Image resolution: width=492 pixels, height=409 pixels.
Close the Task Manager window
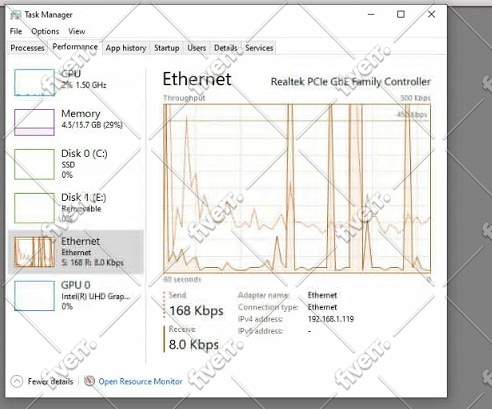[x=431, y=14]
